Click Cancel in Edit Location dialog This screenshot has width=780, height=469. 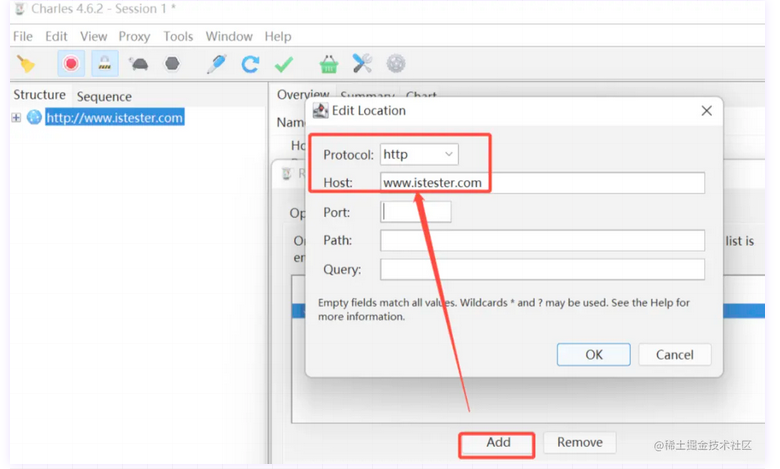[675, 355]
